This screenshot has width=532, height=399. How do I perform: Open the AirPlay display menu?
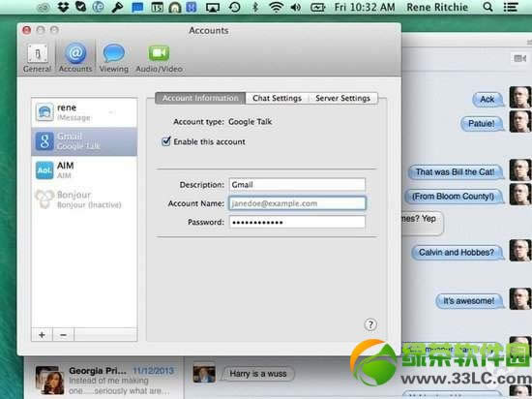click(213, 8)
